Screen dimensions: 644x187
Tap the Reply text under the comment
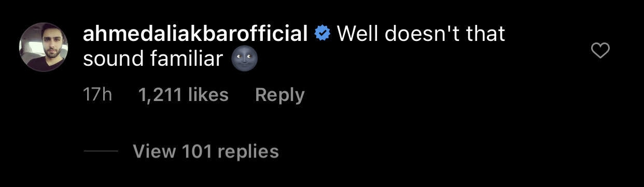280,95
